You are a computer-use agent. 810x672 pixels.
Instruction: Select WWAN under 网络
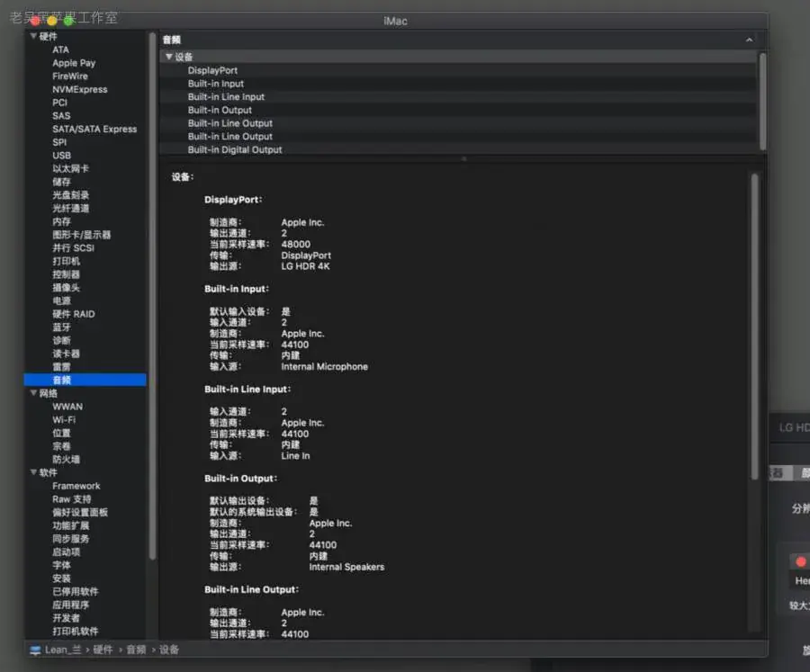(x=67, y=407)
